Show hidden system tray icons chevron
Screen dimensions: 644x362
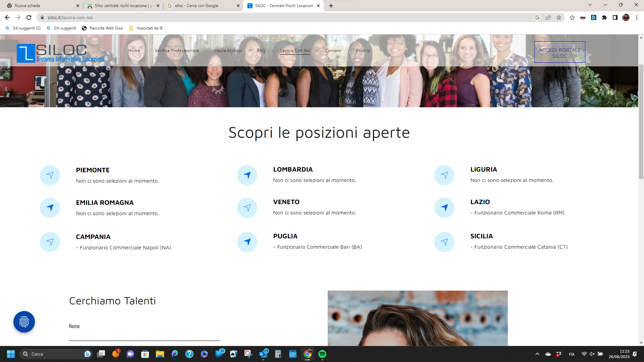[x=537, y=354]
